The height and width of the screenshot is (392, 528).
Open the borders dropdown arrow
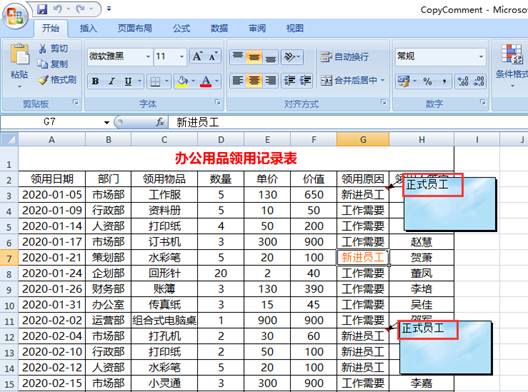click(x=167, y=81)
